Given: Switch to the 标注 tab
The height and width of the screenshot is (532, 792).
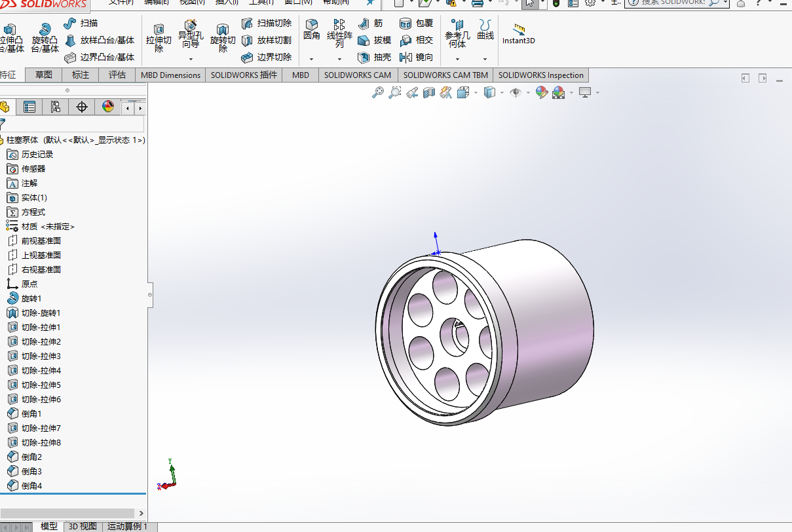Looking at the screenshot, I should [x=81, y=75].
